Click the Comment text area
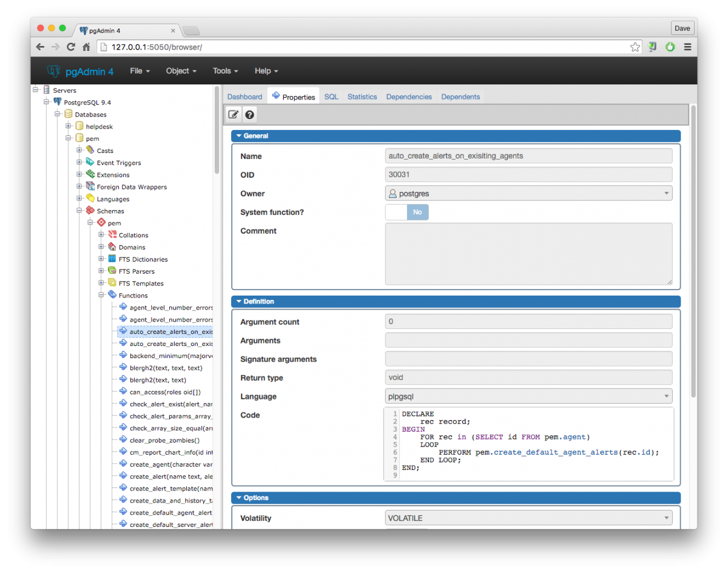This screenshot has width=728, height=573. (x=528, y=254)
